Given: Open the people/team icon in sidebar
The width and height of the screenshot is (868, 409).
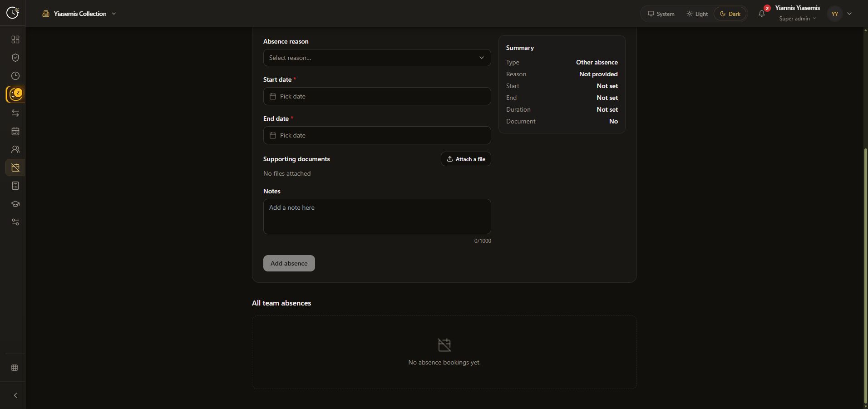Looking at the screenshot, I should 15,149.
